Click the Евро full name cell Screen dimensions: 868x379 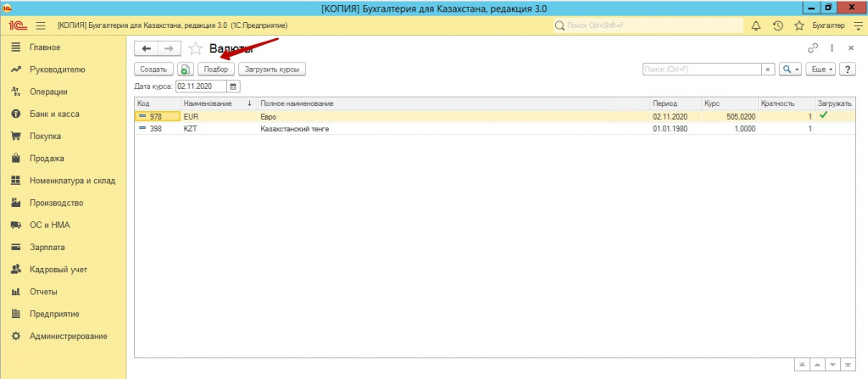tap(453, 117)
